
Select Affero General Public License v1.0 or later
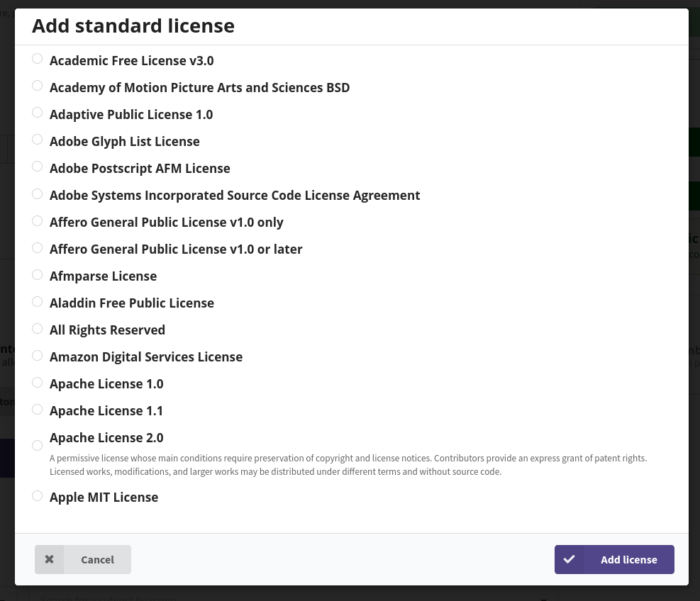tap(37, 247)
